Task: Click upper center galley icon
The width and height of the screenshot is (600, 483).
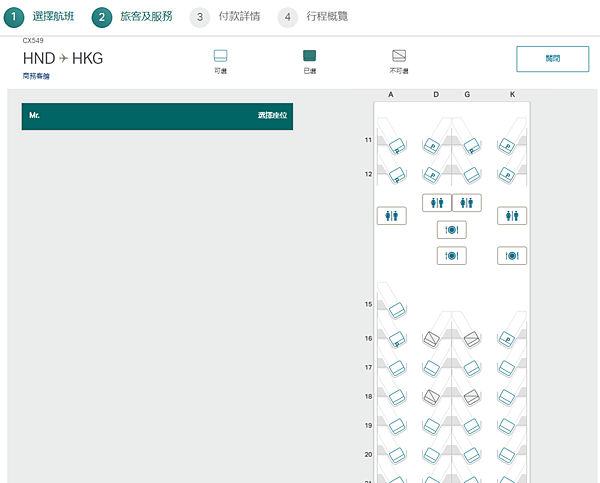Action: point(452,230)
